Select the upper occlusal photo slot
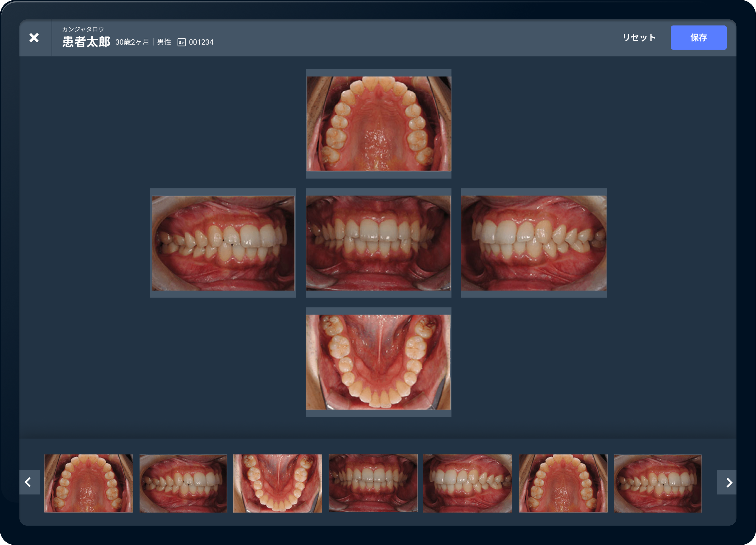 (378, 124)
